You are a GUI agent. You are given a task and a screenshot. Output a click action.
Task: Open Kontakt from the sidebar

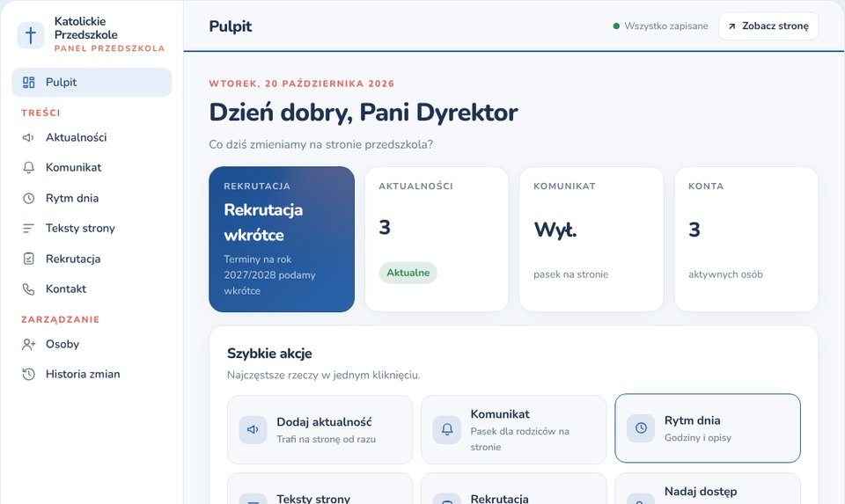tap(92, 289)
